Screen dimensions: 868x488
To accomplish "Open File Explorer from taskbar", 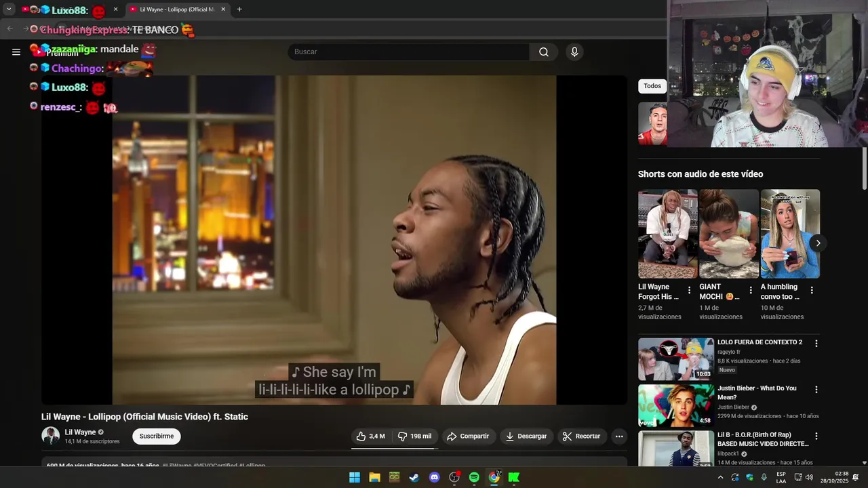I will point(374,477).
